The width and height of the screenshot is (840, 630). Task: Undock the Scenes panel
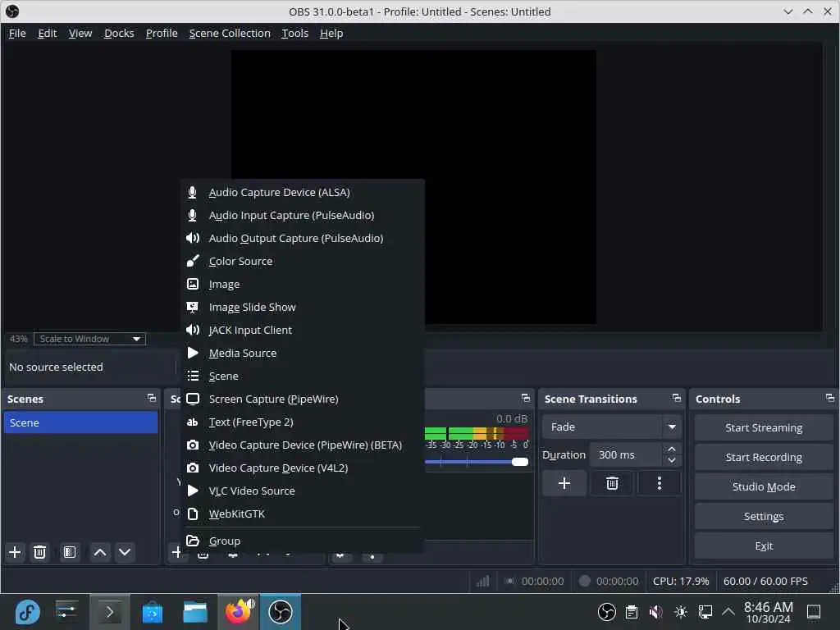(x=152, y=398)
